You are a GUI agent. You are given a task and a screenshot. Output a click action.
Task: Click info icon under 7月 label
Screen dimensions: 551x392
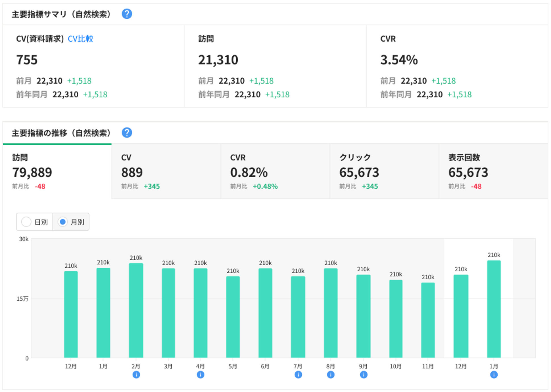click(x=298, y=375)
